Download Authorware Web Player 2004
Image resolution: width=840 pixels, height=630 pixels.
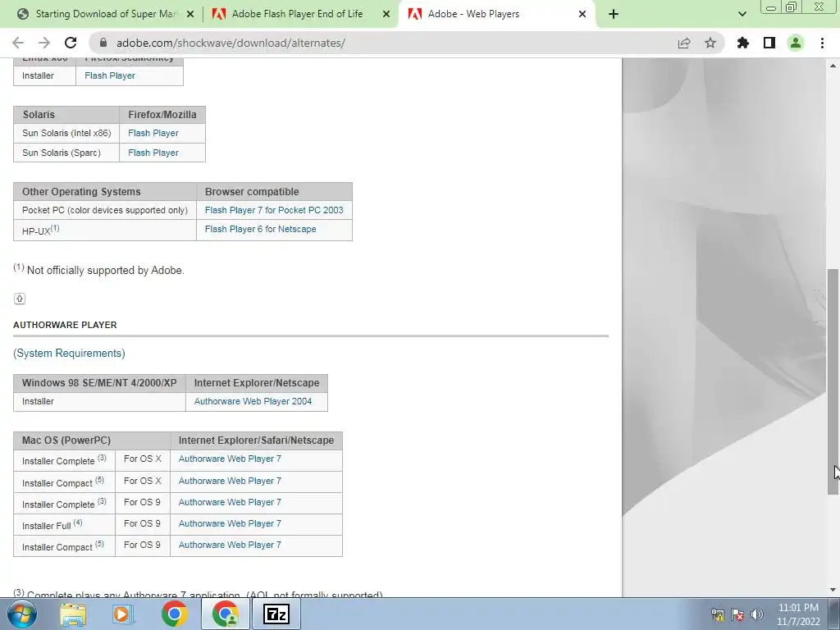point(253,401)
